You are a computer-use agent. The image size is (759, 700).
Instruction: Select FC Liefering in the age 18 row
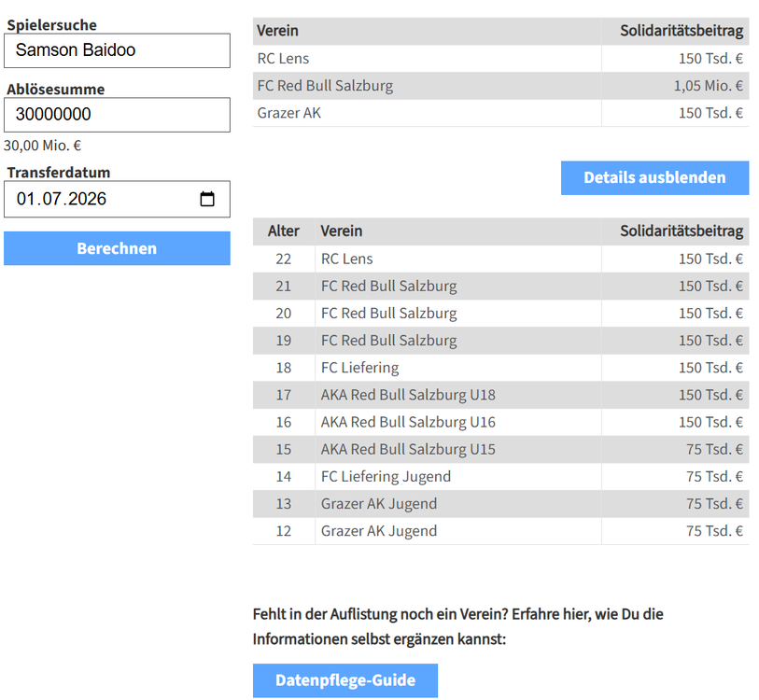360,368
